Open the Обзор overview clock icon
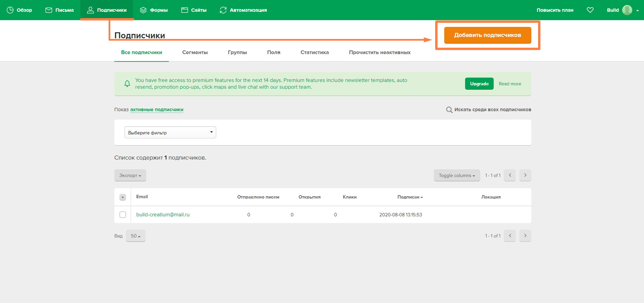The width and height of the screenshot is (644, 303). [x=10, y=10]
